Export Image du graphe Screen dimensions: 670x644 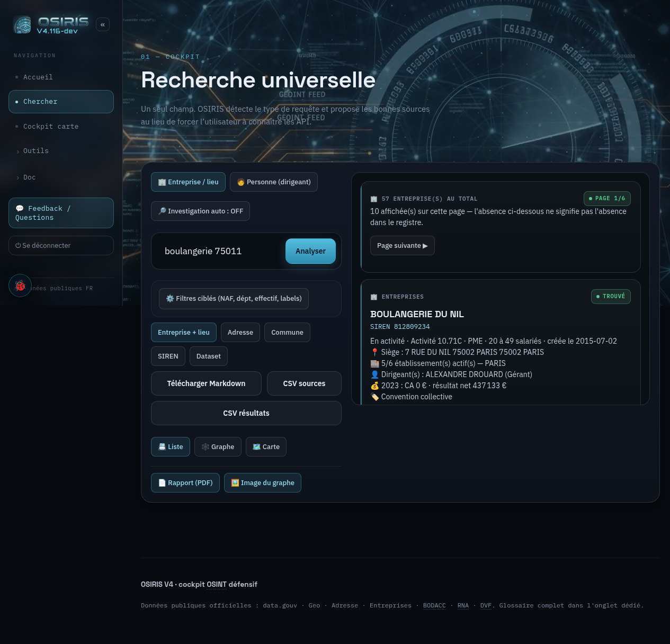(x=263, y=482)
